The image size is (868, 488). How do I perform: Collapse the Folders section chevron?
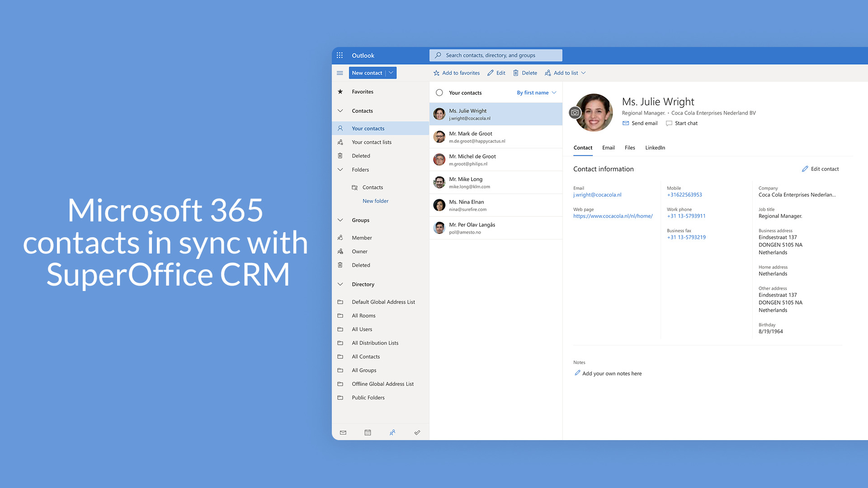(340, 170)
